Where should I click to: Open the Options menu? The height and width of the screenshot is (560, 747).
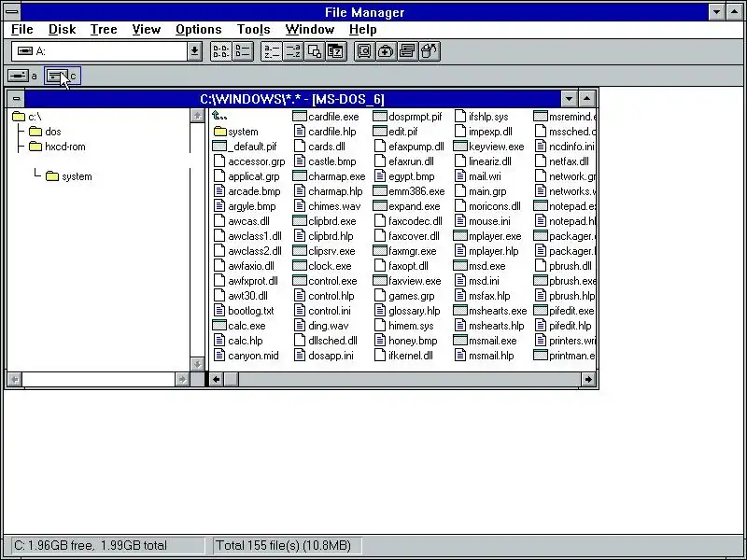pos(199,29)
